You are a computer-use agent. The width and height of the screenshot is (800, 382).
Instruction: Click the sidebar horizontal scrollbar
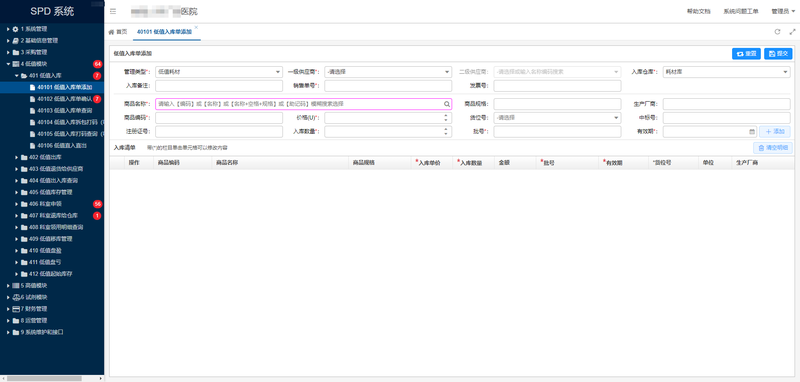pos(44,378)
